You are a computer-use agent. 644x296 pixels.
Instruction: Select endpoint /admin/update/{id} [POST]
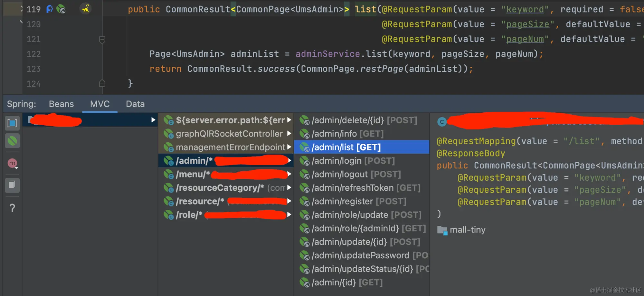pyautogui.click(x=362, y=242)
